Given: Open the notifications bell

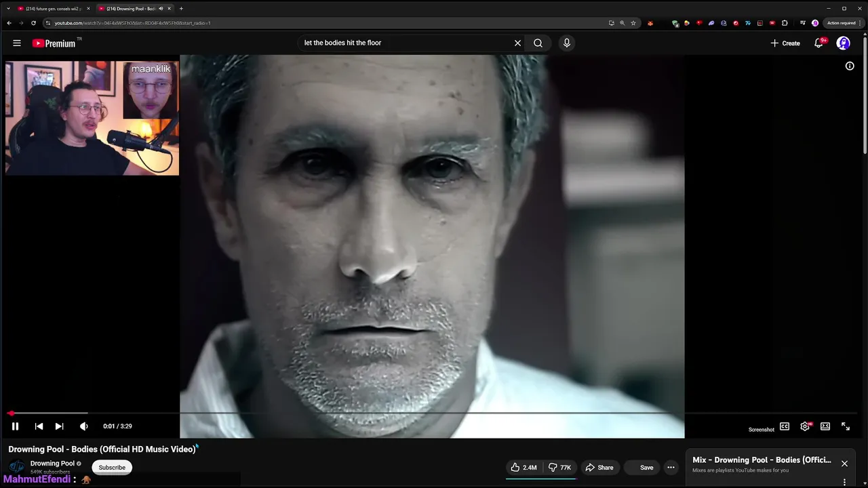Looking at the screenshot, I should point(819,43).
